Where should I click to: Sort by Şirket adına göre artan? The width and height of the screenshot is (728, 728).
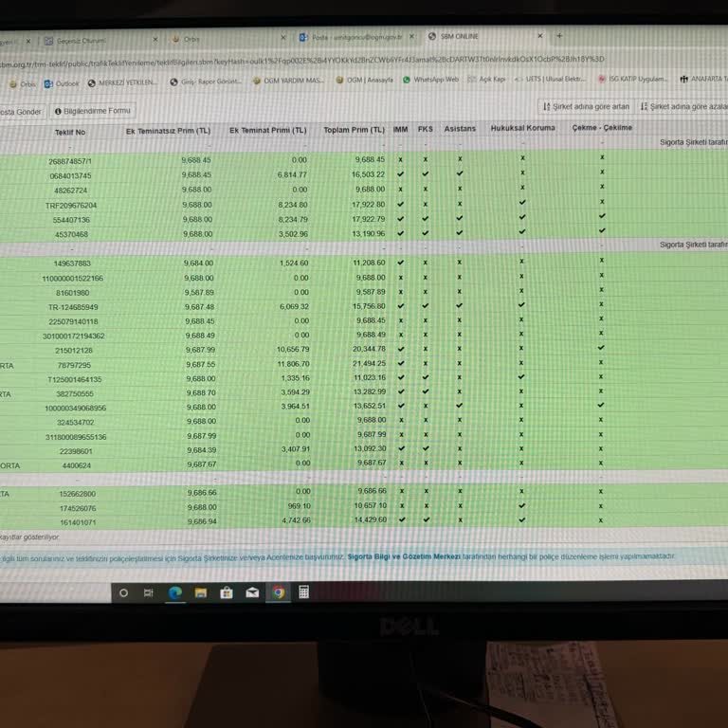[x=587, y=107]
